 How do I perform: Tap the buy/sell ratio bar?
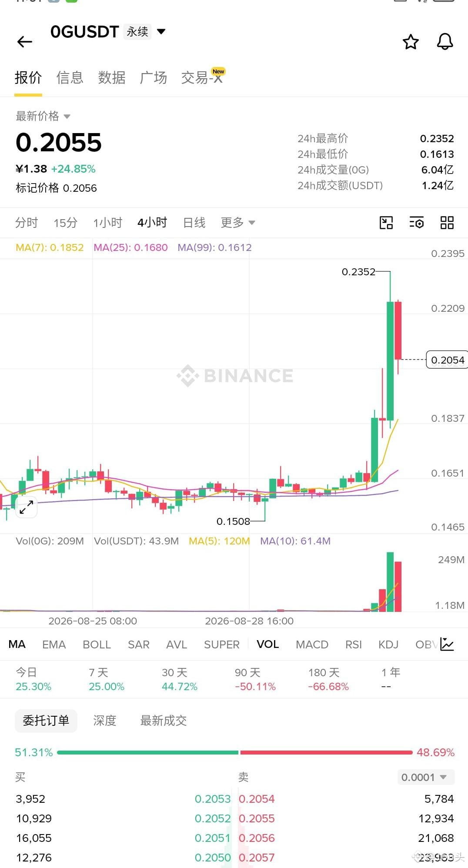(x=235, y=752)
